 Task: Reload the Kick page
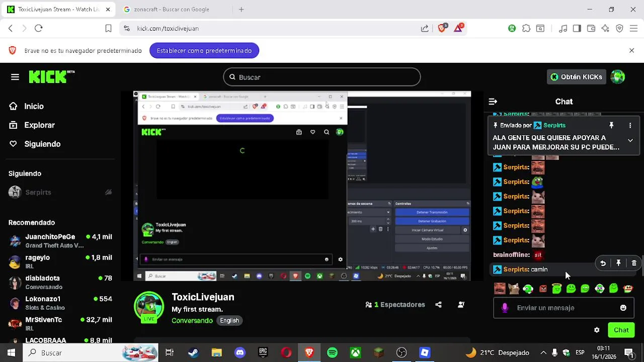click(39, 28)
